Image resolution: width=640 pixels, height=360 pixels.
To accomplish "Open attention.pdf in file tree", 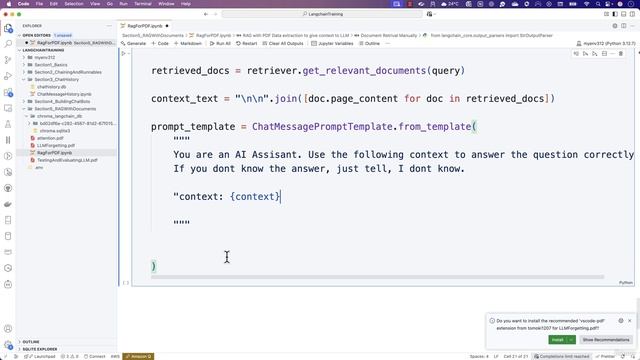I will [50, 138].
